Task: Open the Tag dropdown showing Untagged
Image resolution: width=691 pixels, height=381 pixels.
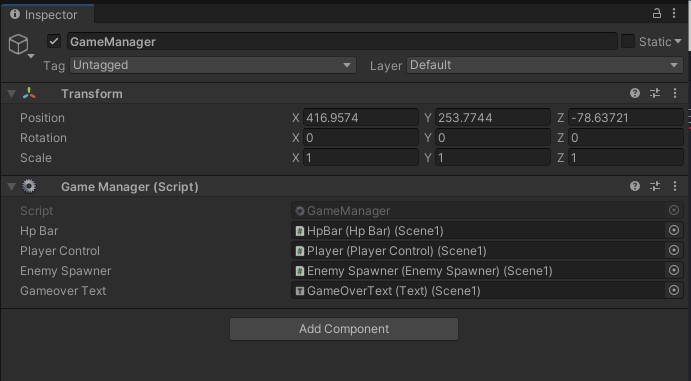Action: click(x=212, y=65)
